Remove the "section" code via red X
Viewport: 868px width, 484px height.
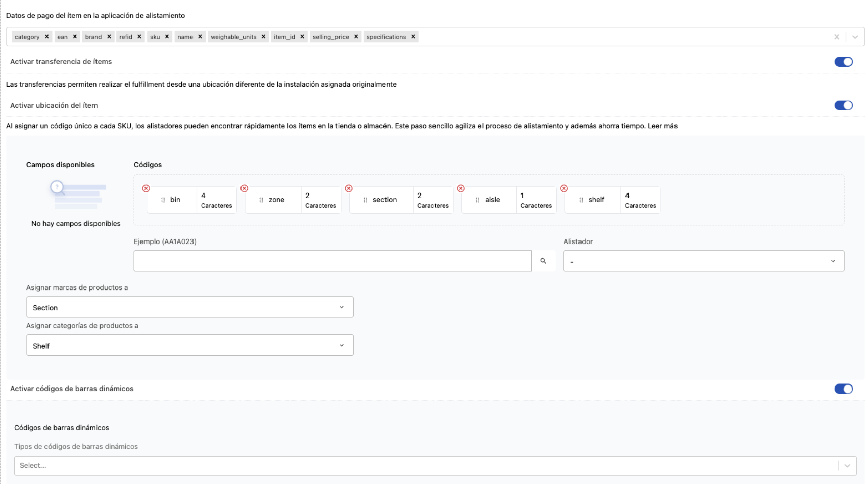click(x=349, y=188)
